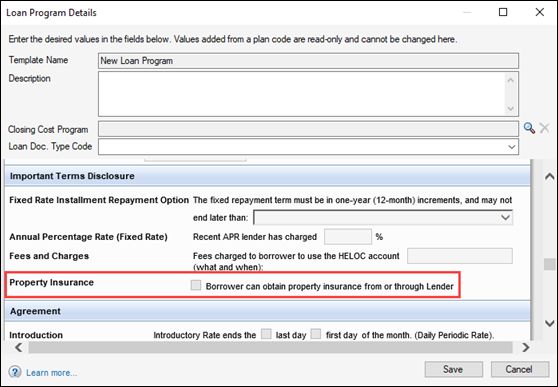Viewport: 558px width, 387px height.
Task: Check Borrower can obtain property insurance checkbox
Action: click(196, 285)
